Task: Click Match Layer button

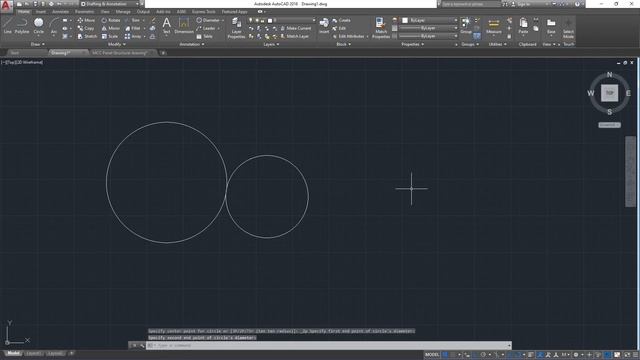Action: click(x=295, y=36)
